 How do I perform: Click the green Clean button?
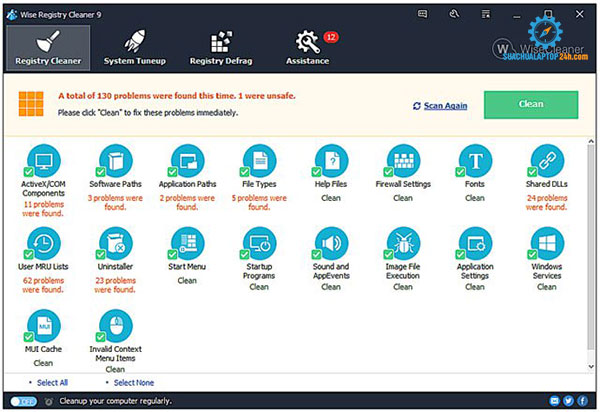[531, 104]
